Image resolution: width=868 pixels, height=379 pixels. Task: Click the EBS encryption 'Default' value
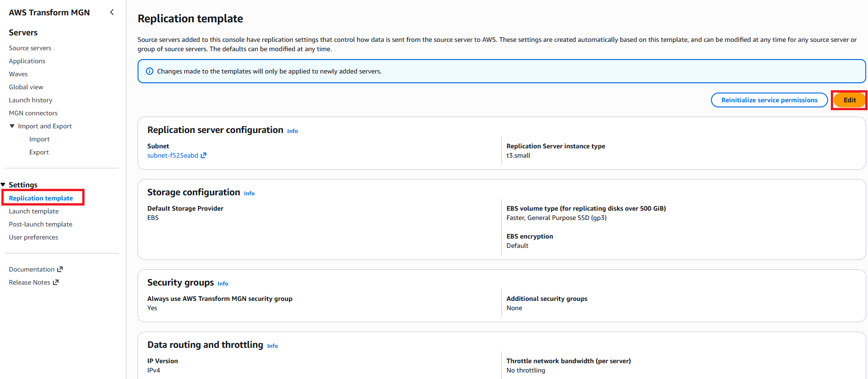click(x=518, y=246)
